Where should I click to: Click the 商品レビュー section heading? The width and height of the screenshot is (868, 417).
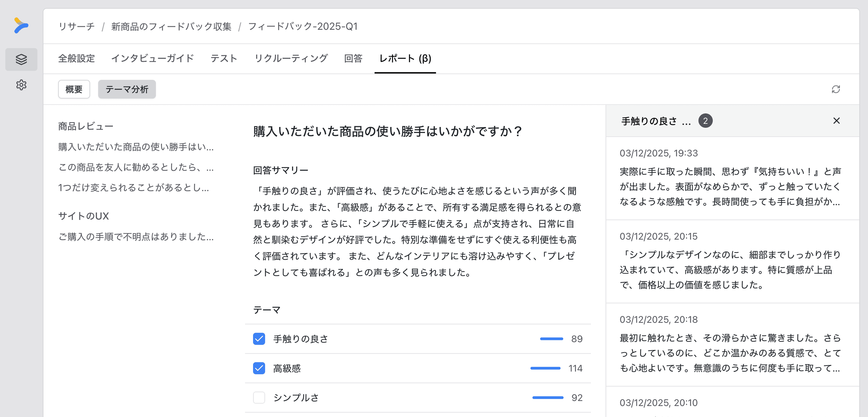[85, 126]
